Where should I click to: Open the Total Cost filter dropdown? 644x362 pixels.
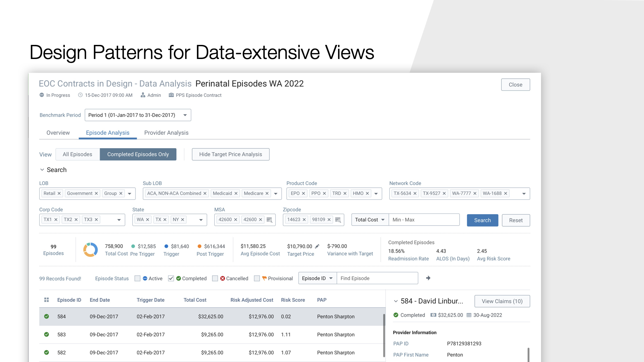370,220
